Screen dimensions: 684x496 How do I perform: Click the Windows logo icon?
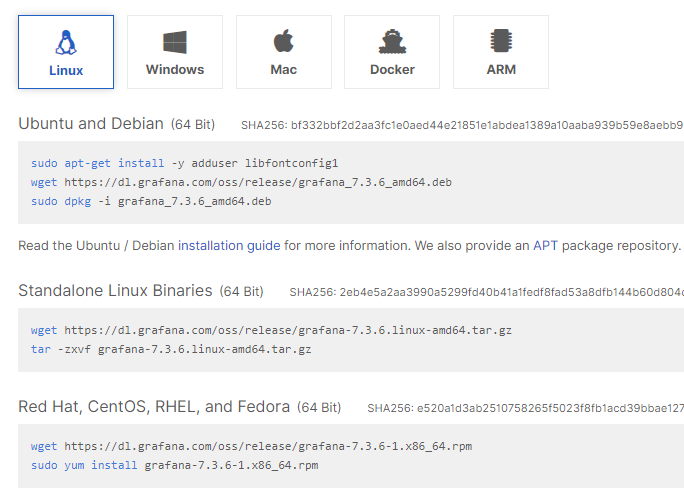tap(175, 42)
